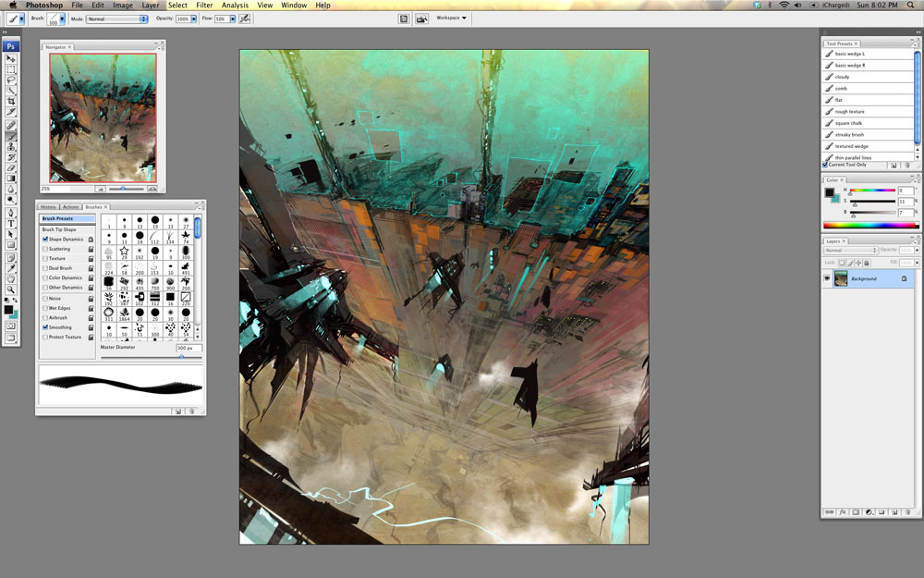Toggle Quick Mask mode in toolbox
This screenshot has width=924, height=578.
pos(10,326)
